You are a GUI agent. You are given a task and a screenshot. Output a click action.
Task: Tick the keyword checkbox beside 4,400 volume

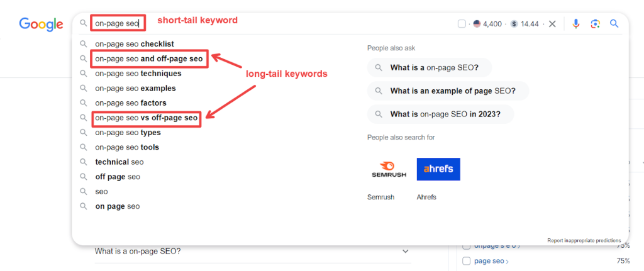click(462, 24)
